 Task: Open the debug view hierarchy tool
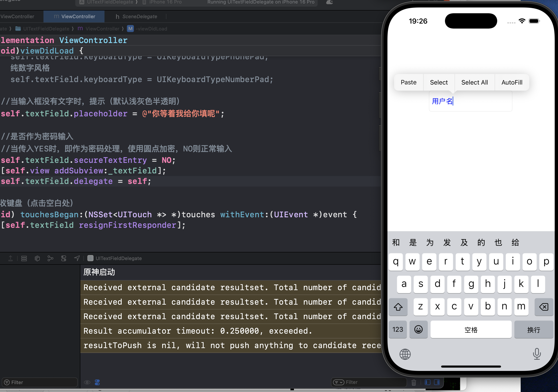(37, 258)
